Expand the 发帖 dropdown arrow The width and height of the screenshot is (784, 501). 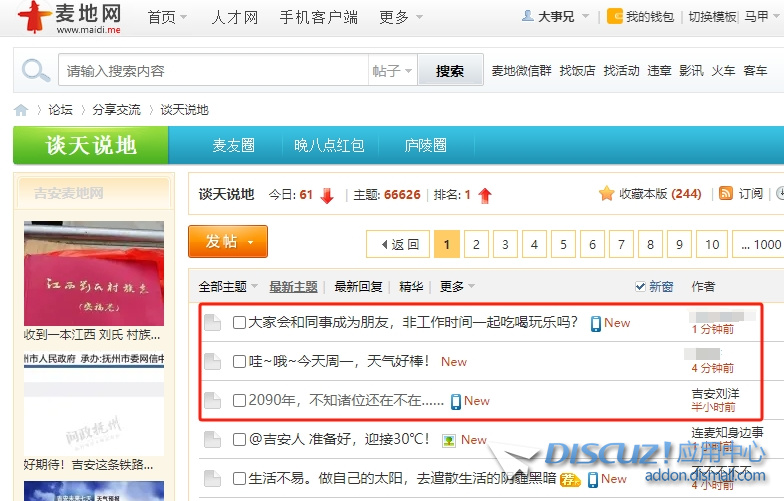coord(251,243)
